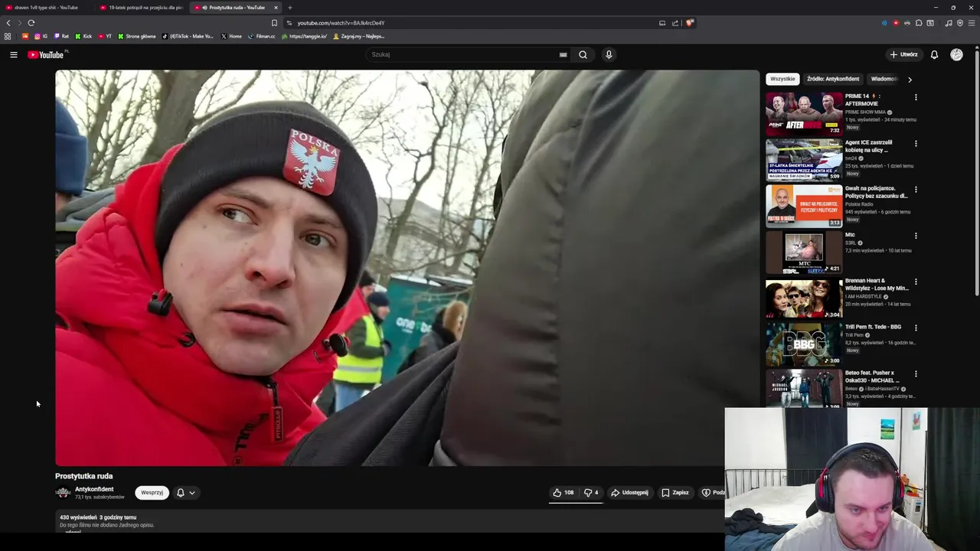
Task: Open options for Brennan Heart & Wildstylez video
Action: coord(916,282)
